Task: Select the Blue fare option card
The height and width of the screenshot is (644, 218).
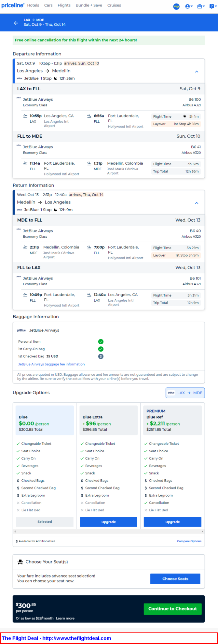Action: (45, 420)
